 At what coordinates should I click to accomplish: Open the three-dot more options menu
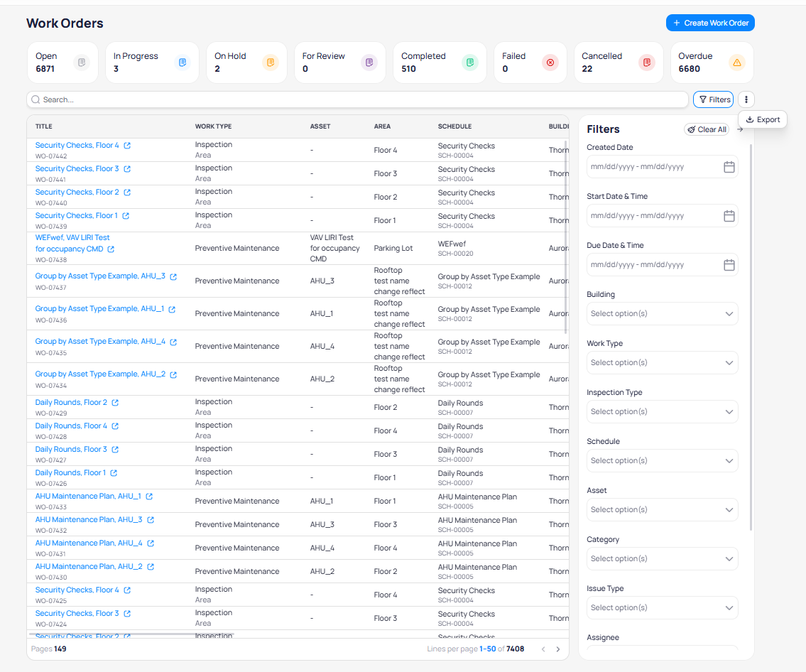[746, 99]
